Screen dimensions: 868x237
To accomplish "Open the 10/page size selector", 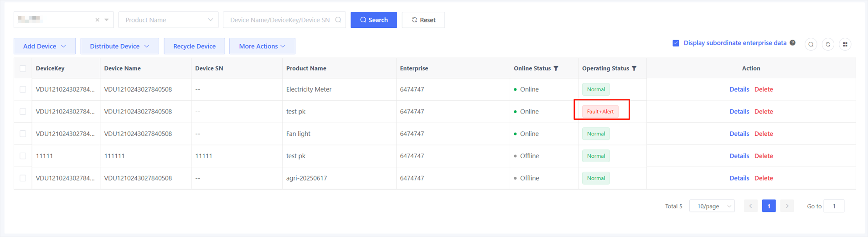I will tap(712, 206).
